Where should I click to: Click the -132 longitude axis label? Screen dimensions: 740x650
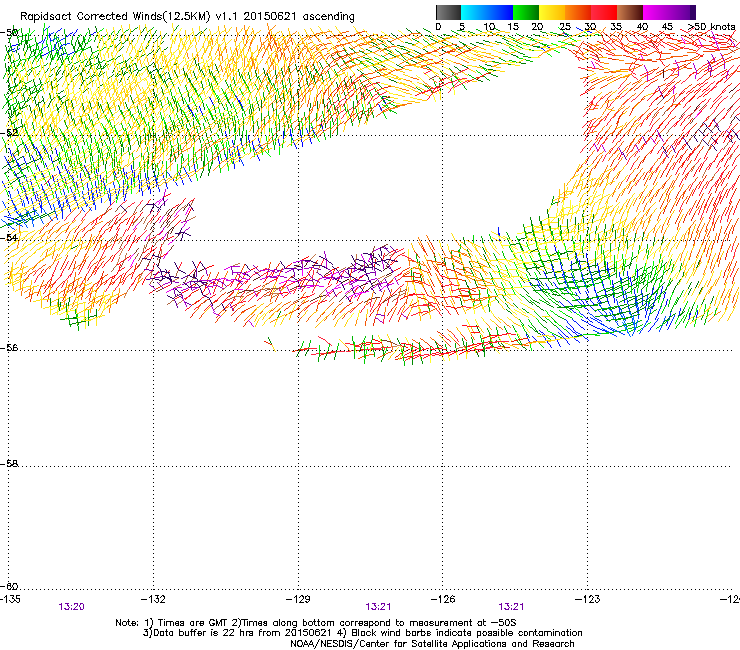coord(153,599)
